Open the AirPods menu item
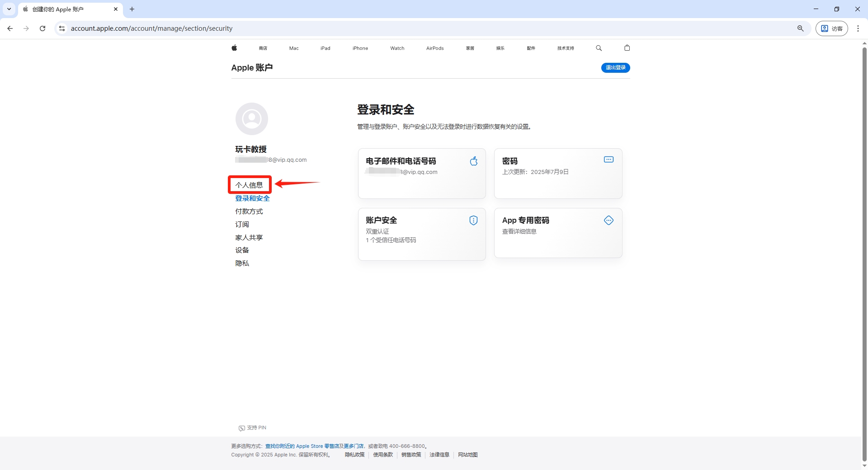The height and width of the screenshot is (470, 868). (x=435, y=48)
